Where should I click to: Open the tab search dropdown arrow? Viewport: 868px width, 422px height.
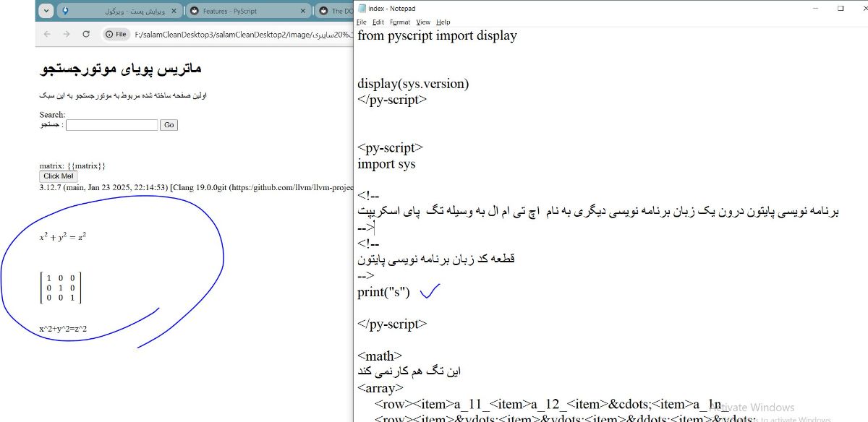coord(46,11)
